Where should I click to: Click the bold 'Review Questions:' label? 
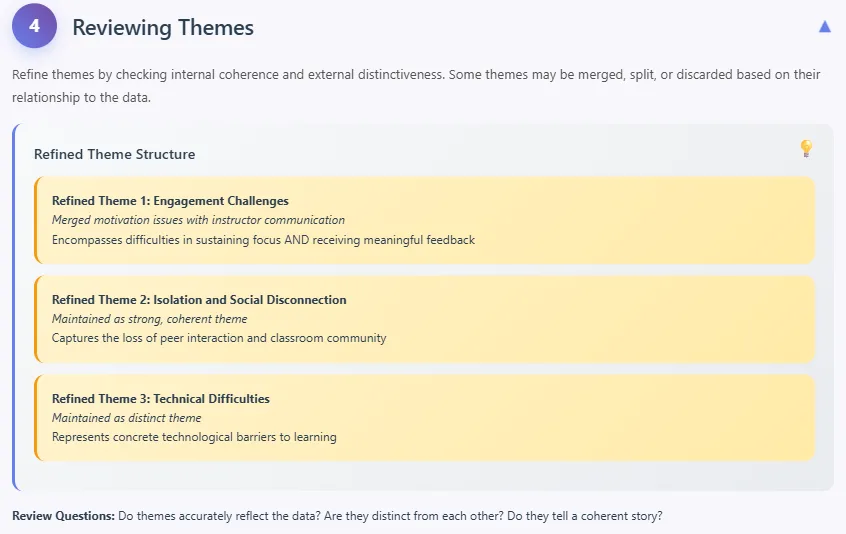pos(63,516)
